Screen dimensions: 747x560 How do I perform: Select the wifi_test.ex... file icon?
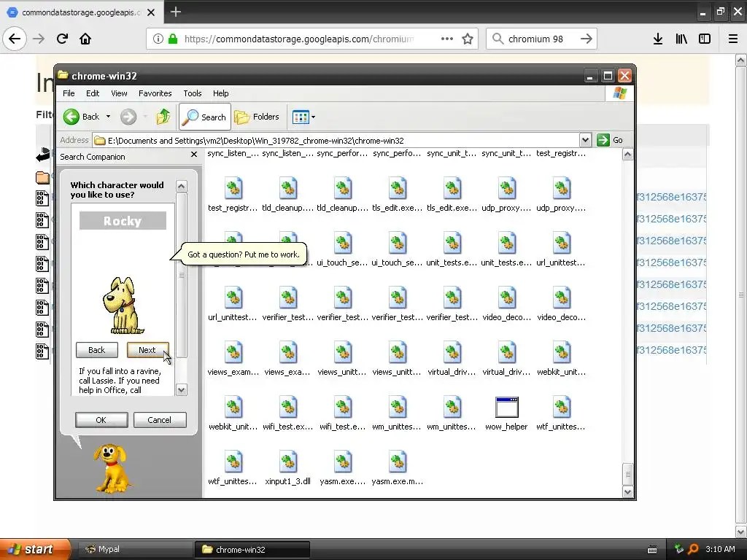tap(287, 408)
